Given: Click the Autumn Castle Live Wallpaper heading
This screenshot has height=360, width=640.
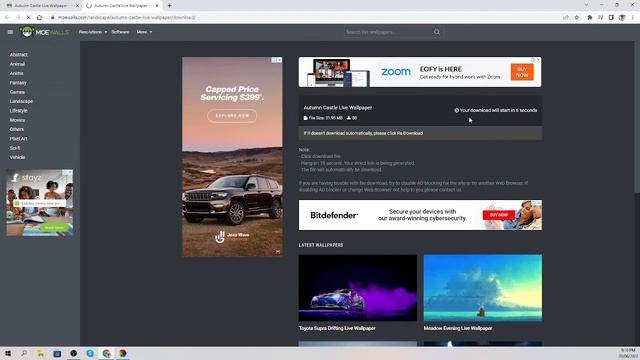Looking at the screenshot, I should (338, 108).
